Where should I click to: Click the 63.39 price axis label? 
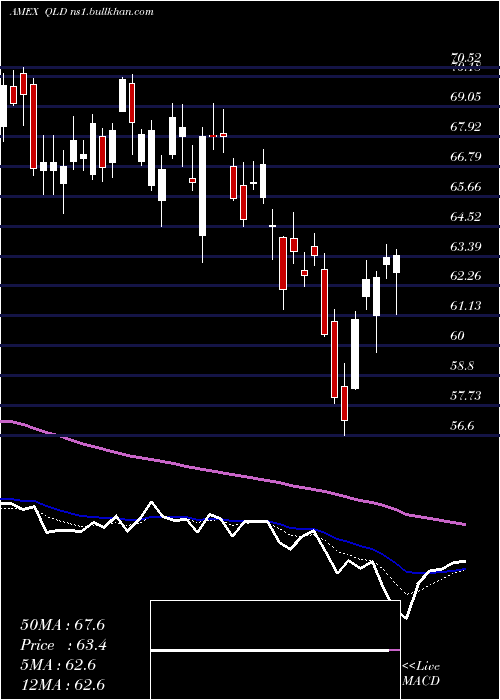tap(466, 246)
